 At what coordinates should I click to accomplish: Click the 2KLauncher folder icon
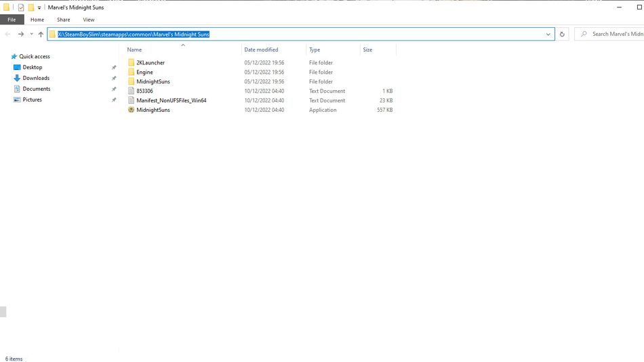click(131, 62)
